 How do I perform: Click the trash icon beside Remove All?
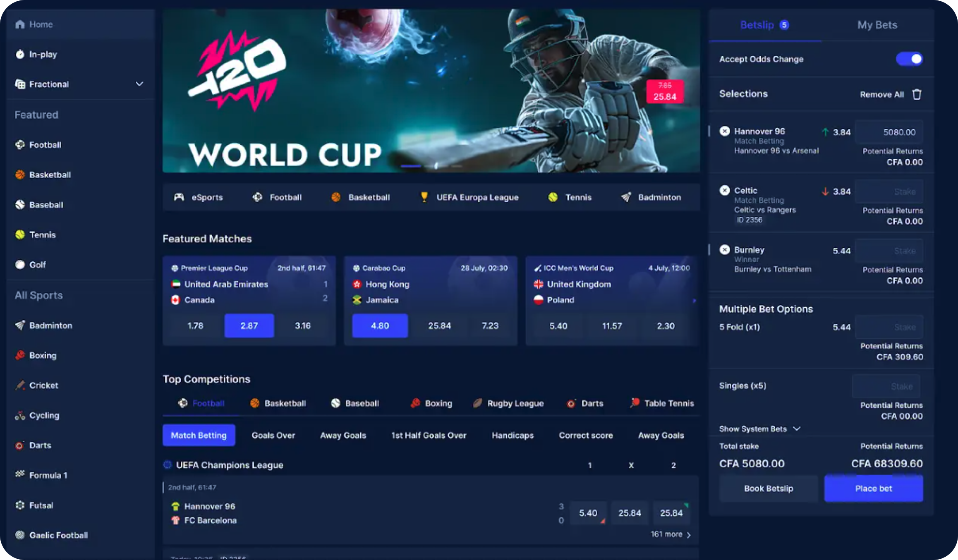coord(917,94)
